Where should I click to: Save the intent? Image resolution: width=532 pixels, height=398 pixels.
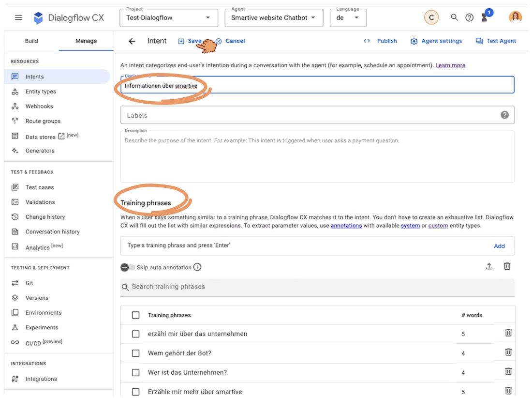(190, 41)
